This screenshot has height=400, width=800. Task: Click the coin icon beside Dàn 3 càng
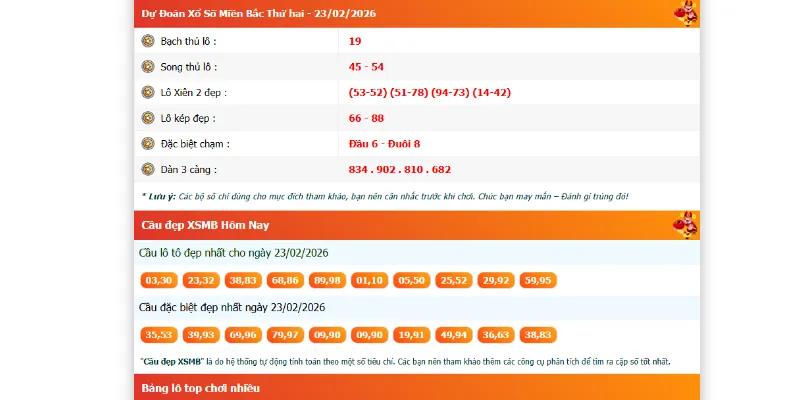click(x=148, y=170)
